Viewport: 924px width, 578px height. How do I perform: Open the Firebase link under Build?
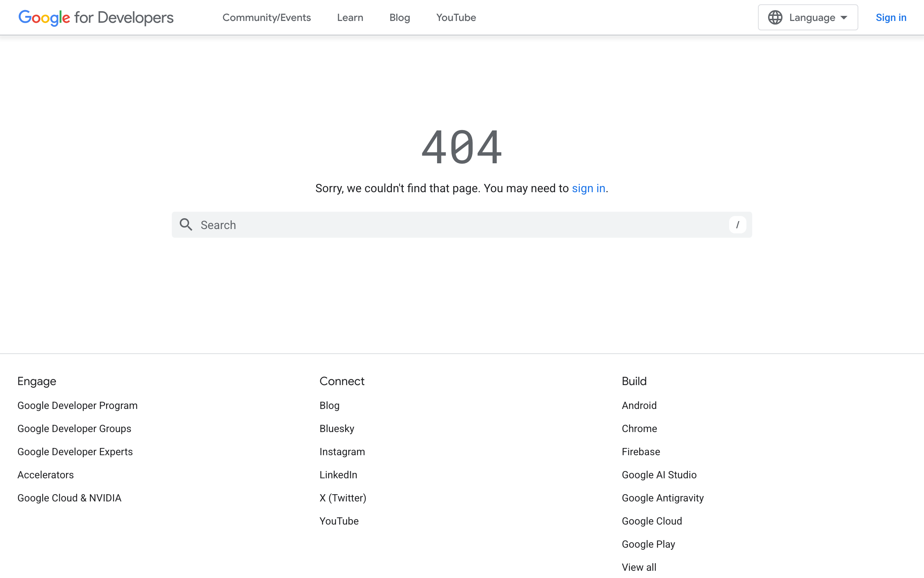point(641,452)
